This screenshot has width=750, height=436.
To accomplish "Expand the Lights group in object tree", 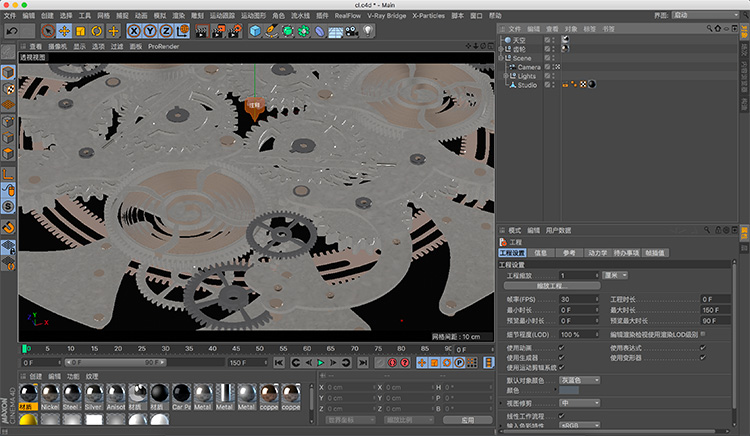I will 506,76.
